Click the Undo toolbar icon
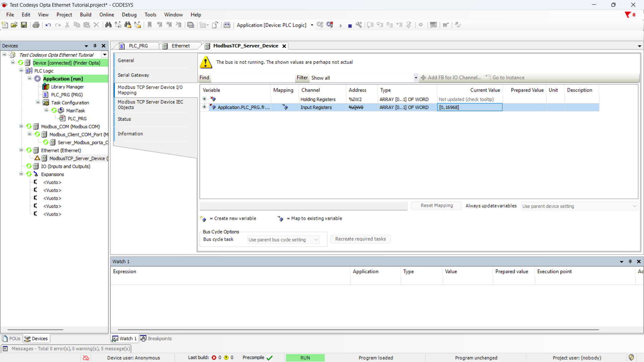Screen dimensions: 644x362 [48, 25]
